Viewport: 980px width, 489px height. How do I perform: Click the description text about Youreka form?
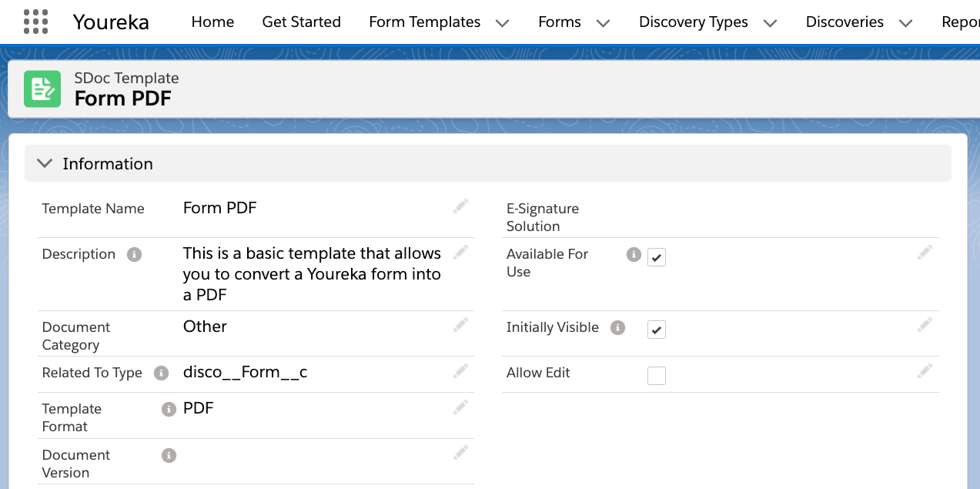tap(313, 274)
